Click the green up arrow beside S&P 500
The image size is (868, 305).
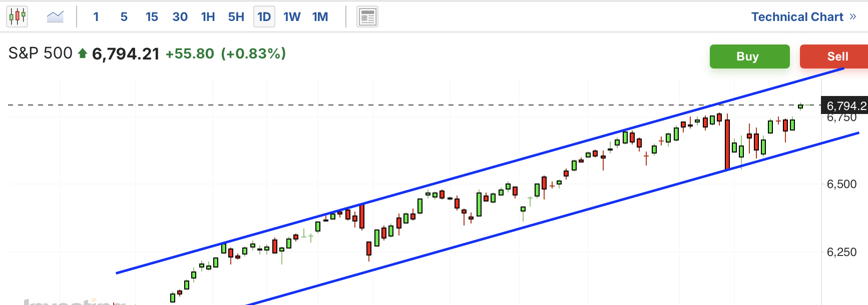coord(83,53)
